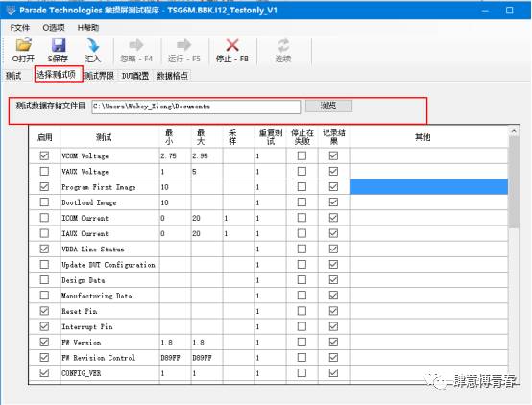This screenshot has width=532, height=405.
Task: Maximize the window
Action: [x=510, y=11]
